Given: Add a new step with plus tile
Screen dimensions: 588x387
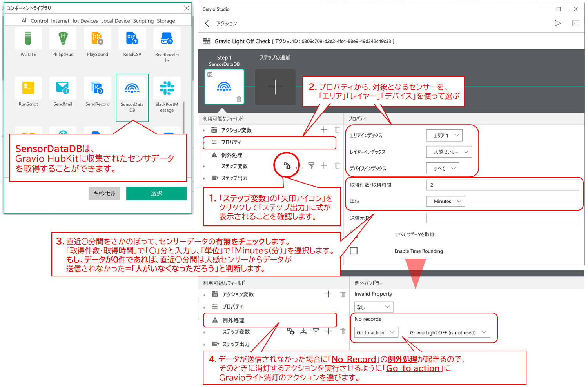Looking at the screenshot, I should click(275, 87).
